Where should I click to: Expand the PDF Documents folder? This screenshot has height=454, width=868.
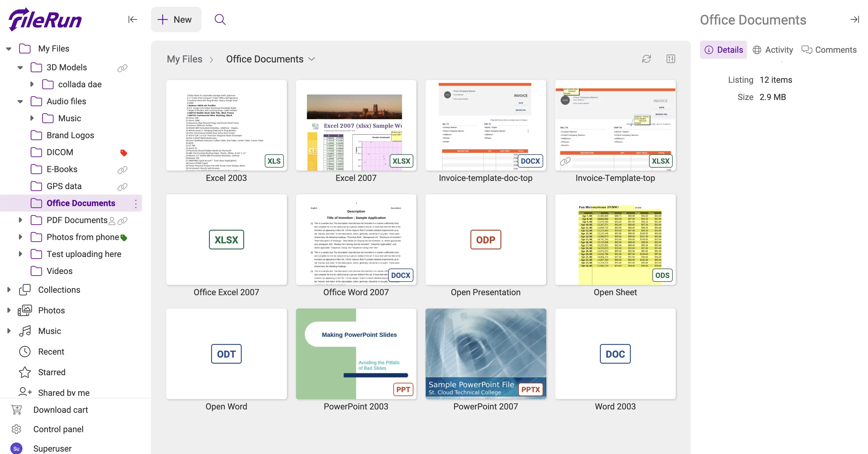click(x=20, y=220)
